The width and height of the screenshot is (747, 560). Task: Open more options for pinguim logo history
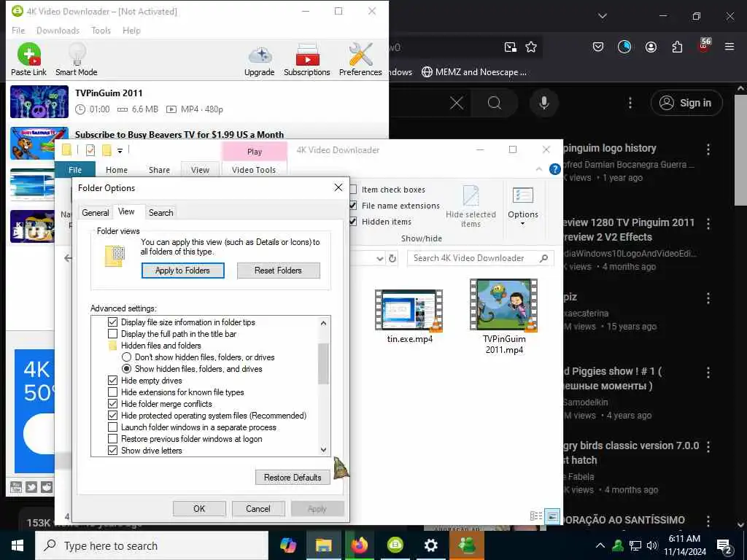[708, 149]
